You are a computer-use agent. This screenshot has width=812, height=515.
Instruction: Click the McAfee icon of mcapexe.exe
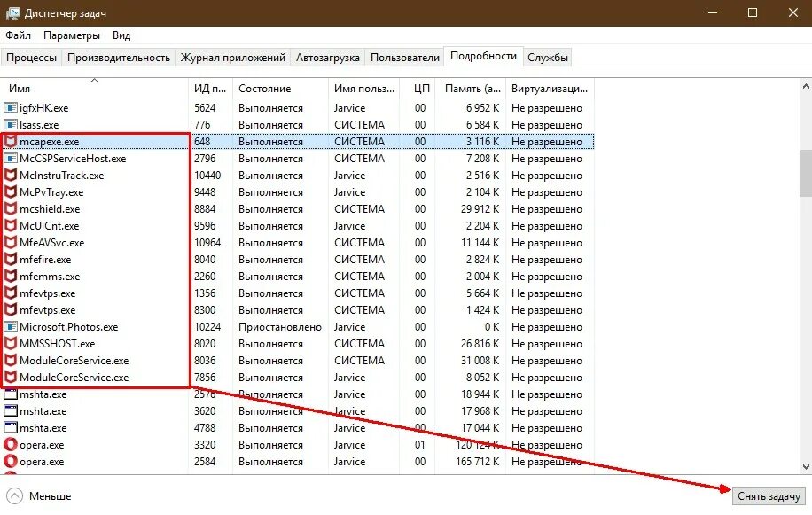(x=11, y=141)
